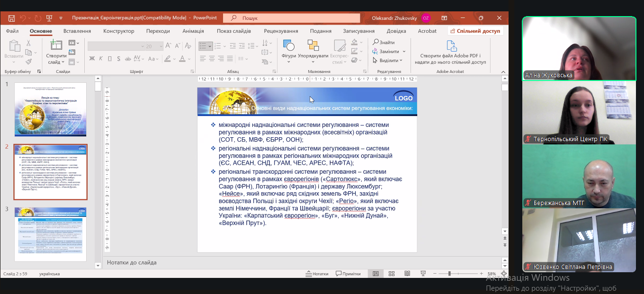The image size is (644, 294).
Task: Save the presentation using the floppy disk icon
Action: (11, 18)
